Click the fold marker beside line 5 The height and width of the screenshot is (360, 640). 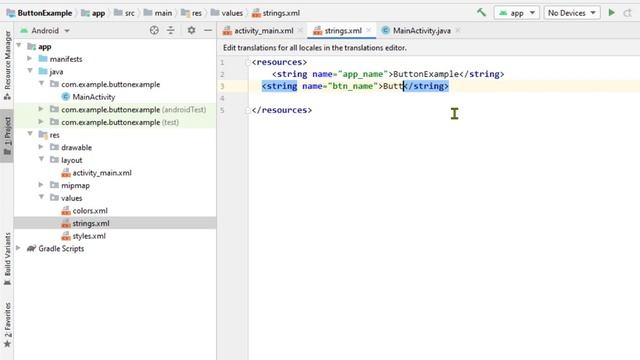247,110
